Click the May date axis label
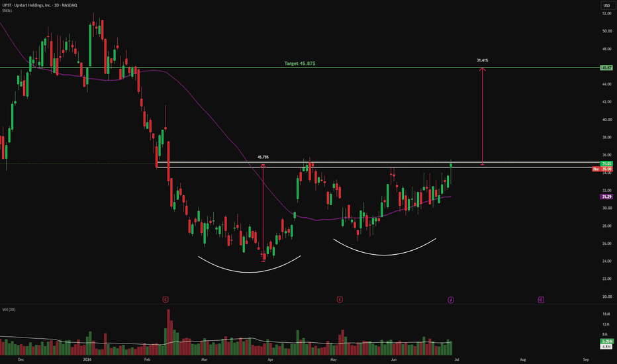The height and width of the screenshot is (364, 617). 334,359
